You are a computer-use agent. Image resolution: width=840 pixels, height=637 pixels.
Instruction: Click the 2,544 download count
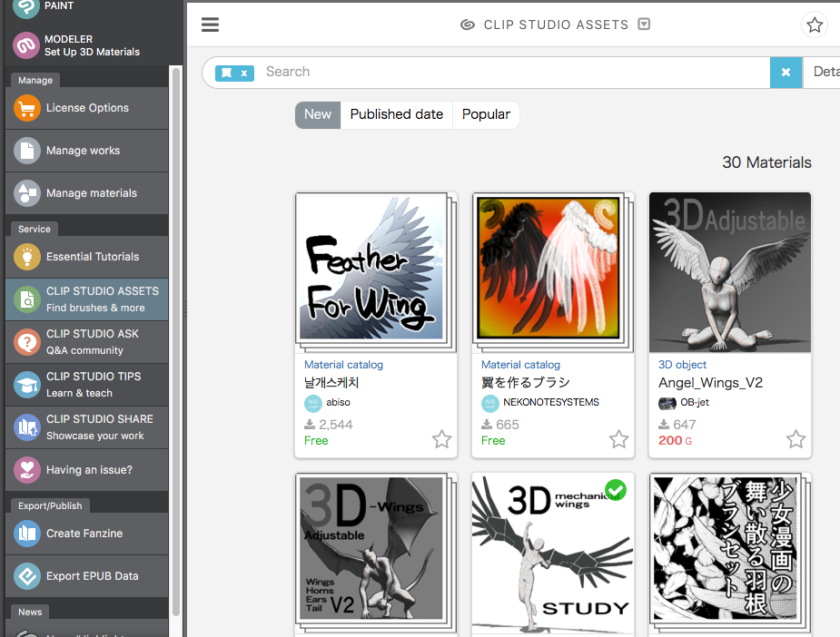335,425
